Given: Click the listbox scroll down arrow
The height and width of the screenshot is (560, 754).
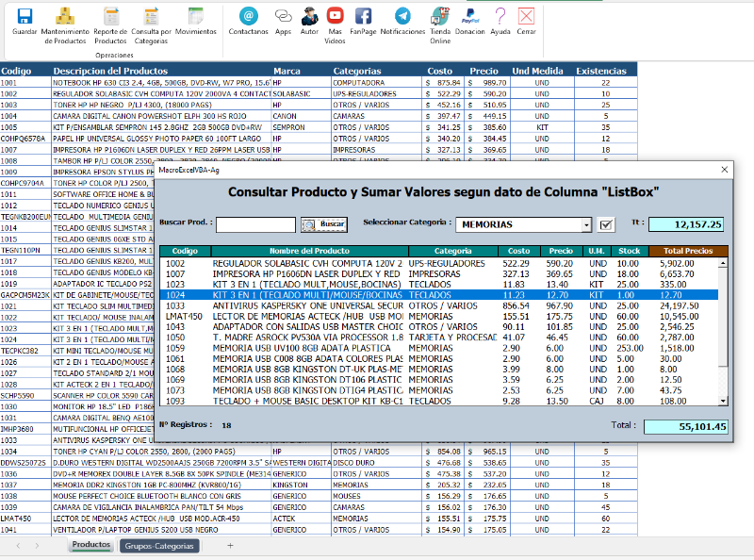Looking at the screenshot, I should [x=723, y=401].
